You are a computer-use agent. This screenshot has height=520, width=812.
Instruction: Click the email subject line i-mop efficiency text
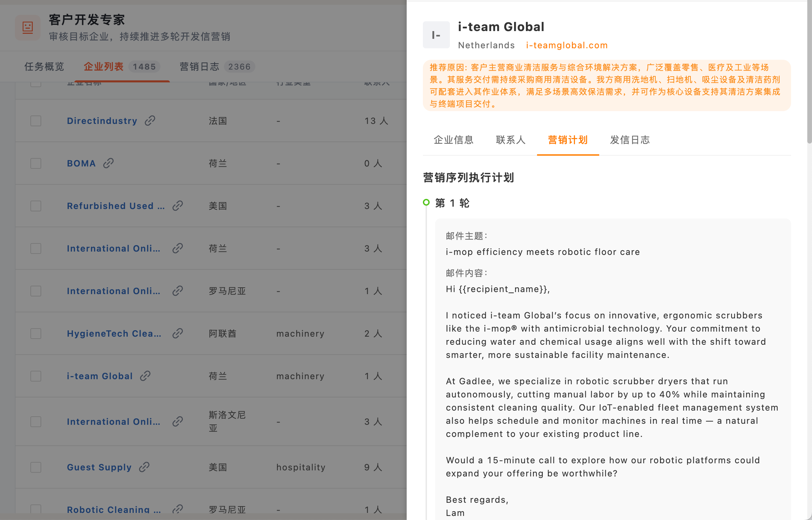click(x=543, y=252)
